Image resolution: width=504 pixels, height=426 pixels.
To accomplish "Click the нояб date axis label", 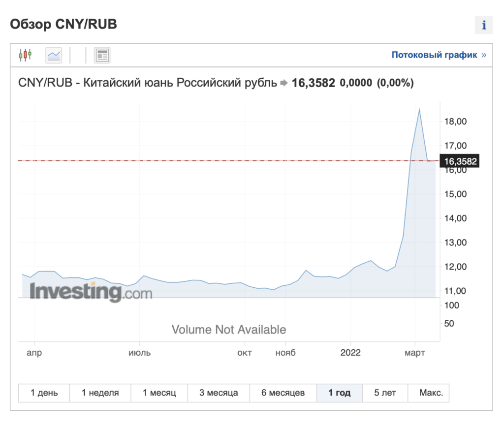I will 285,353.
